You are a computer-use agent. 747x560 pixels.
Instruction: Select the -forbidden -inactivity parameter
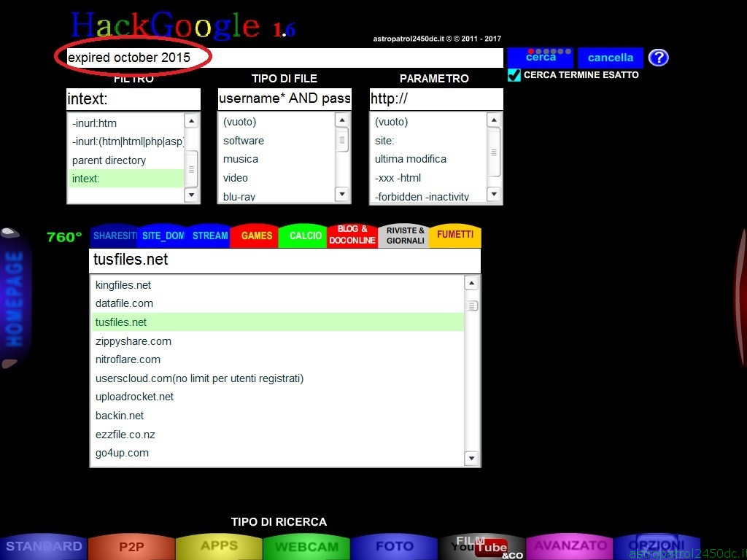[x=429, y=195]
